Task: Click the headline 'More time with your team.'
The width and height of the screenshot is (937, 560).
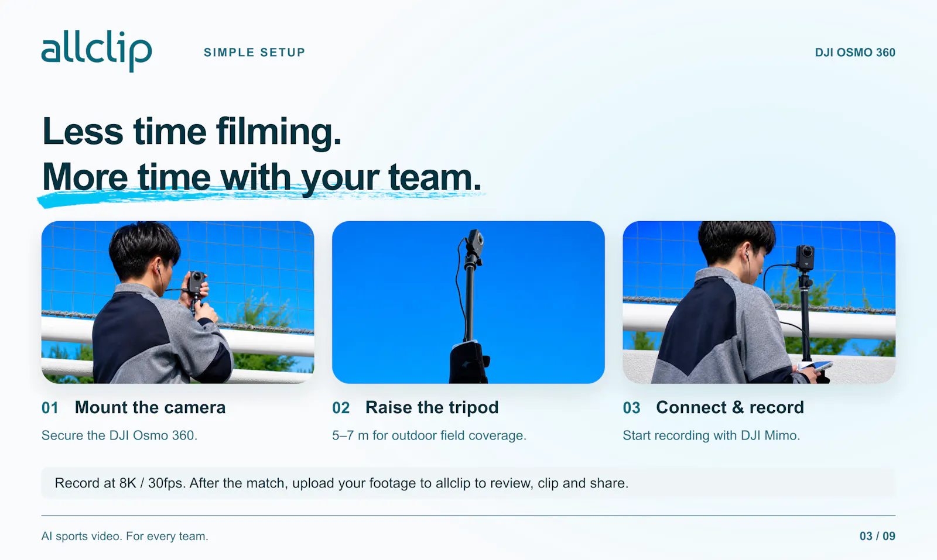Action: (x=262, y=177)
